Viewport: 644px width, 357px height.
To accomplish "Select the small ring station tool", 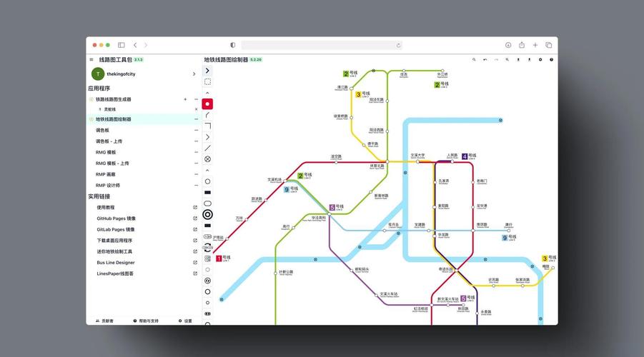I will [x=207, y=303].
